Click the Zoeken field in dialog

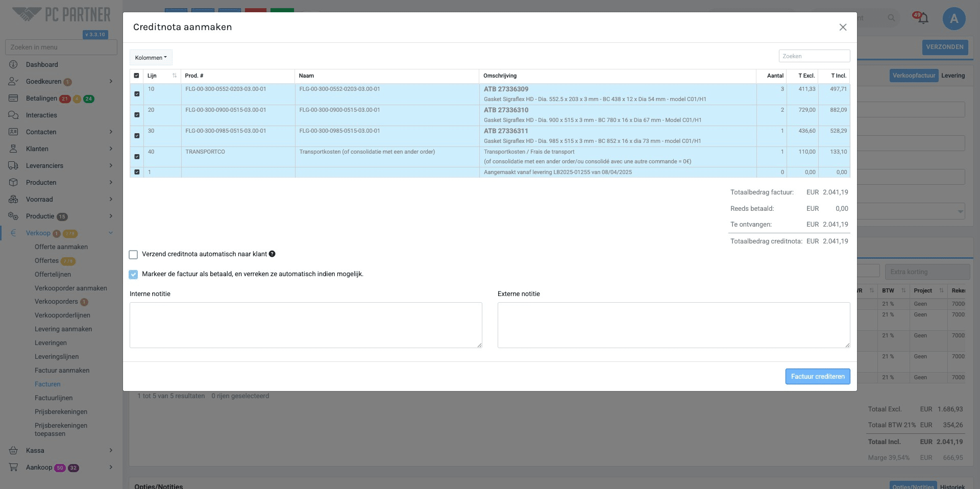click(814, 56)
